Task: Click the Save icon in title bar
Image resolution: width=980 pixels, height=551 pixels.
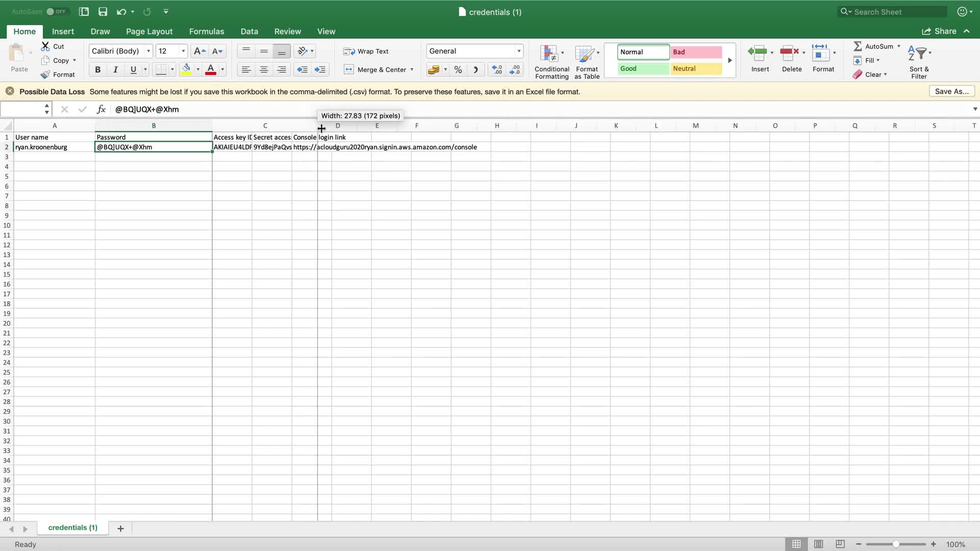Action: (103, 12)
